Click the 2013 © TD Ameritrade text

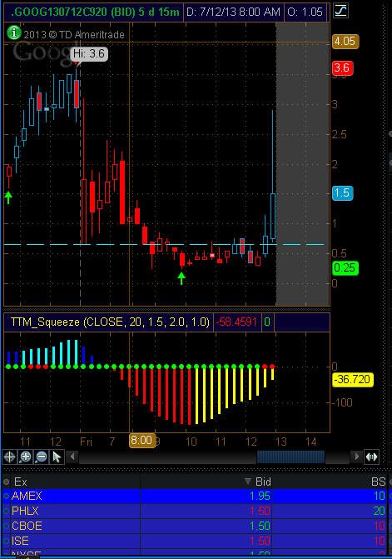coord(74,35)
